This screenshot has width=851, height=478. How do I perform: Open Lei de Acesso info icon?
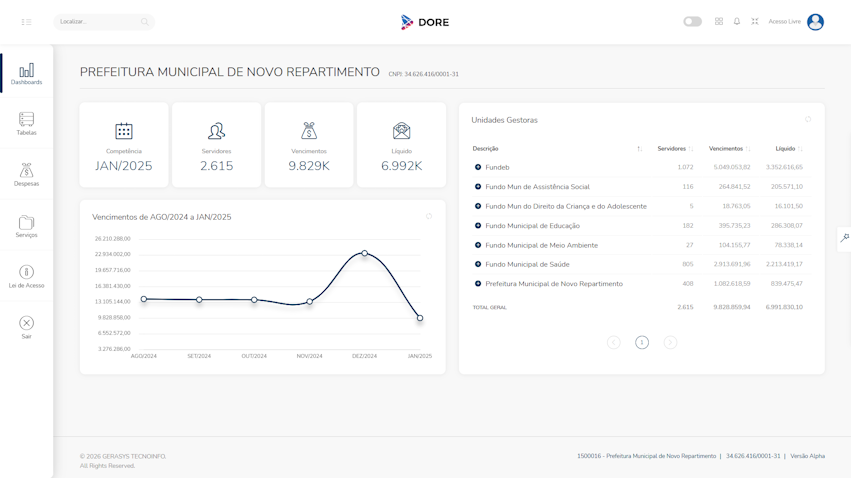pyautogui.click(x=27, y=271)
